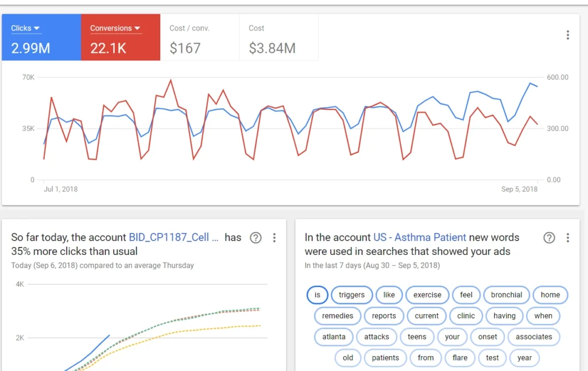Screen dimensions: 588x371
Task: Open three-dot menu on new words card
Action: [x=568, y=237]
